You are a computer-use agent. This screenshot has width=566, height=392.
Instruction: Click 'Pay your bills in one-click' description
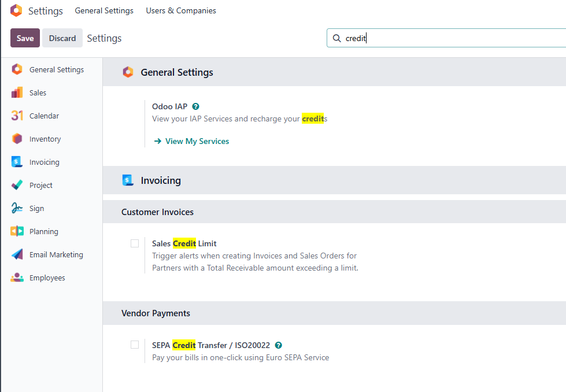coord(241,357)
